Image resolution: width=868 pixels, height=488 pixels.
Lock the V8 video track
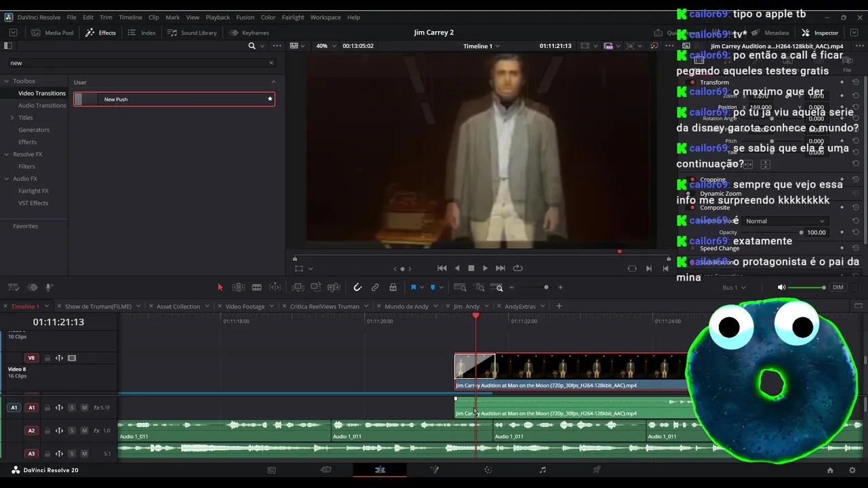click(x=47, y=358)
